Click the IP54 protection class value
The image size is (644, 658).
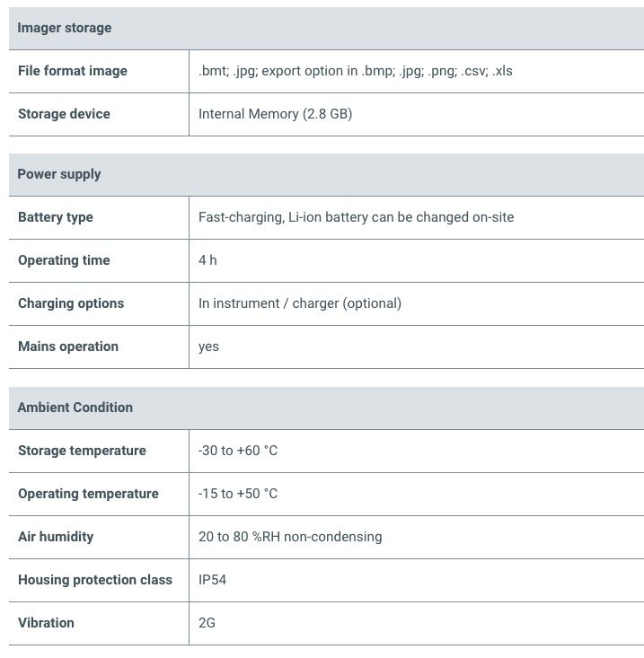coord(213,580)
